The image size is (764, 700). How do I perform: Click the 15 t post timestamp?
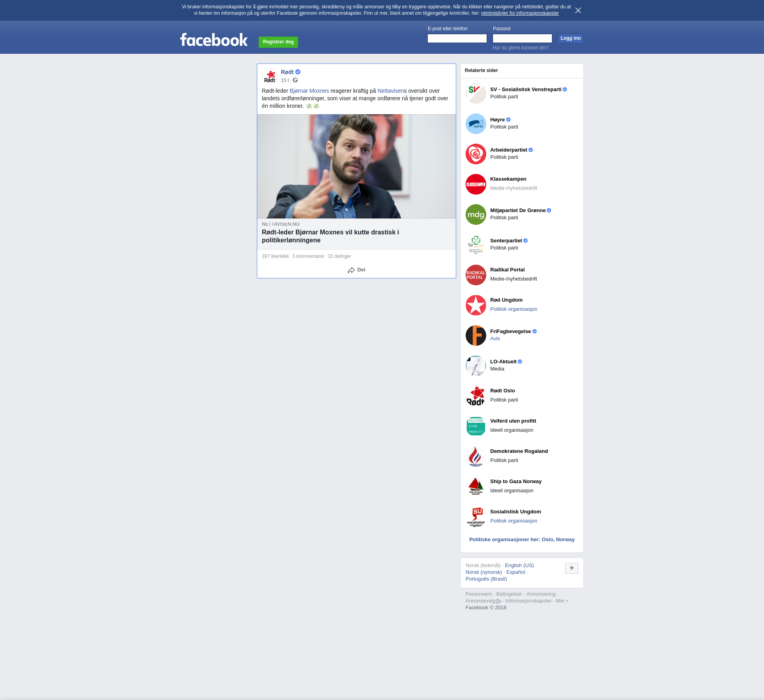pyautogui.click(x=285, y=80)
